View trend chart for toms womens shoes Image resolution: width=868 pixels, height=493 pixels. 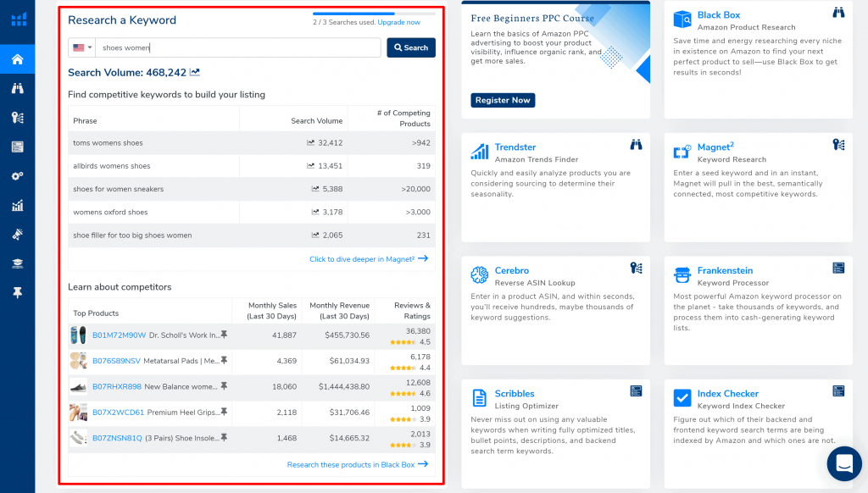tap(310, 143)
